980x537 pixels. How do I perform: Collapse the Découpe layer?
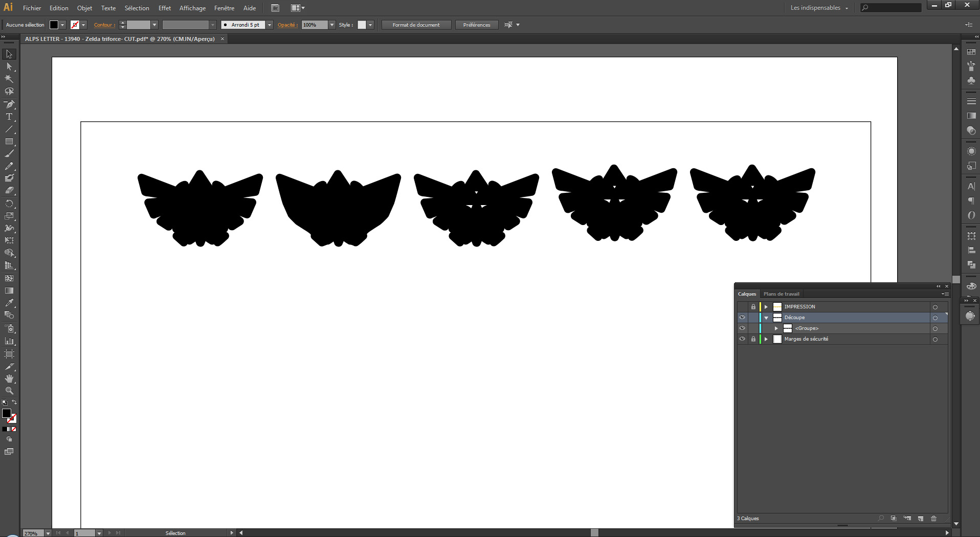pos(766,318)
